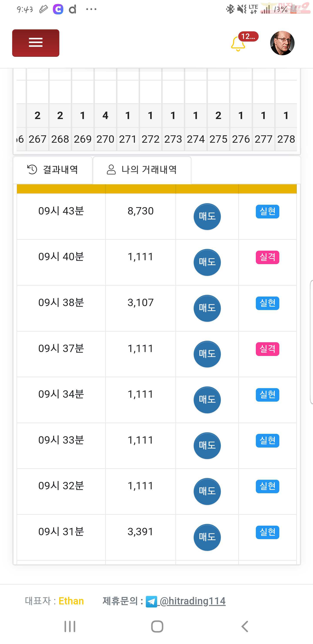313x644 pixels.
Task: Switch to 나의 거래내역 tab
Action: click(x=142, y=170)
